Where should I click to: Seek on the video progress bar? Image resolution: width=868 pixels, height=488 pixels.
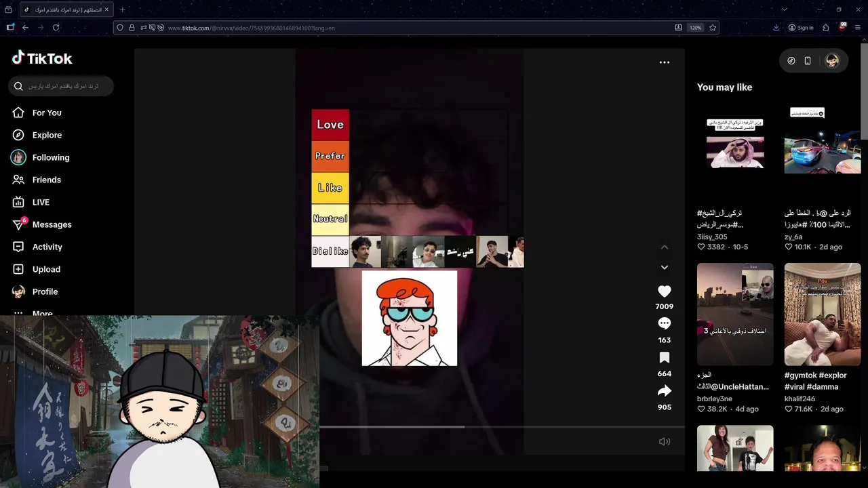coord(502,427)
